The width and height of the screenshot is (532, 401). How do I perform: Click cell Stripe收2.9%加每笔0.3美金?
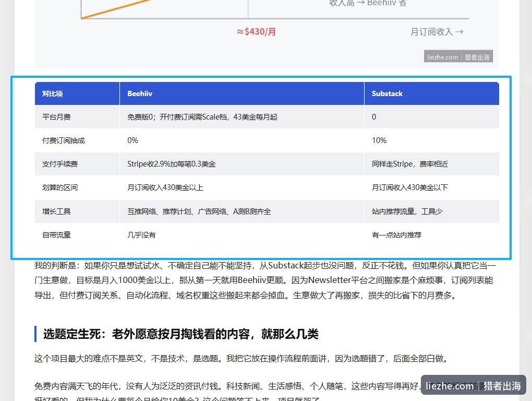coord(242,164)
